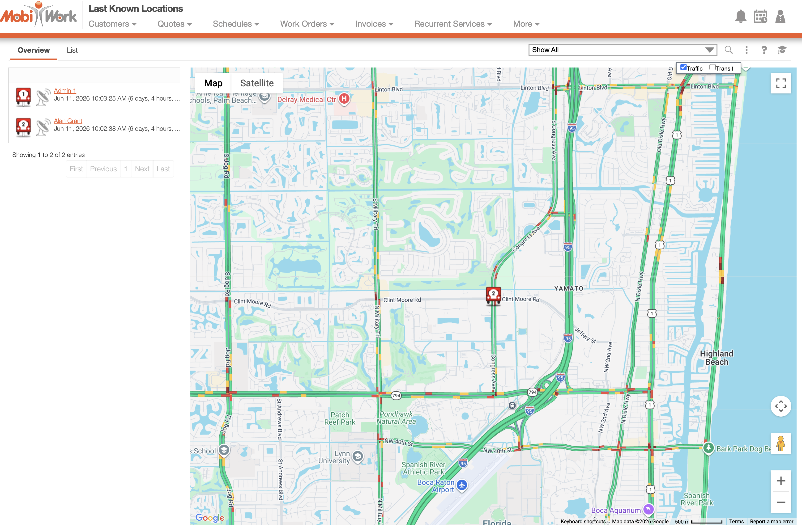Image resolution: width=802 pixels, height=532 pixels.
Task: Click the help question mark icon
Action: point(764,50)
